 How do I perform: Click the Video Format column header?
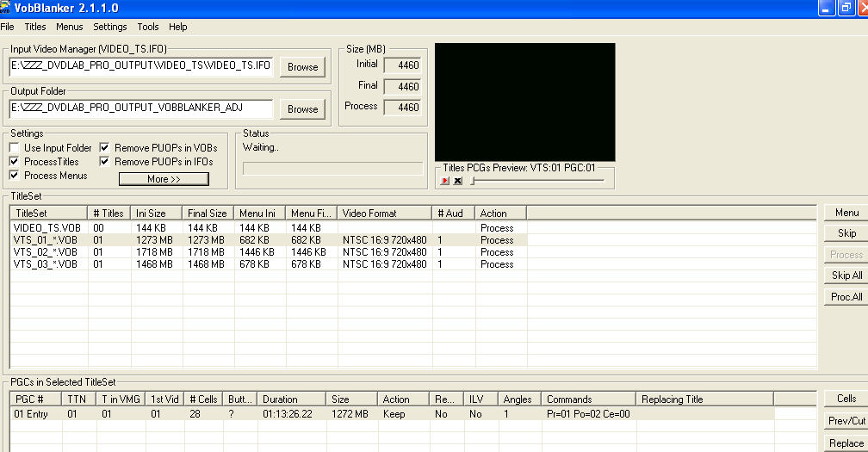click(384, 213)
